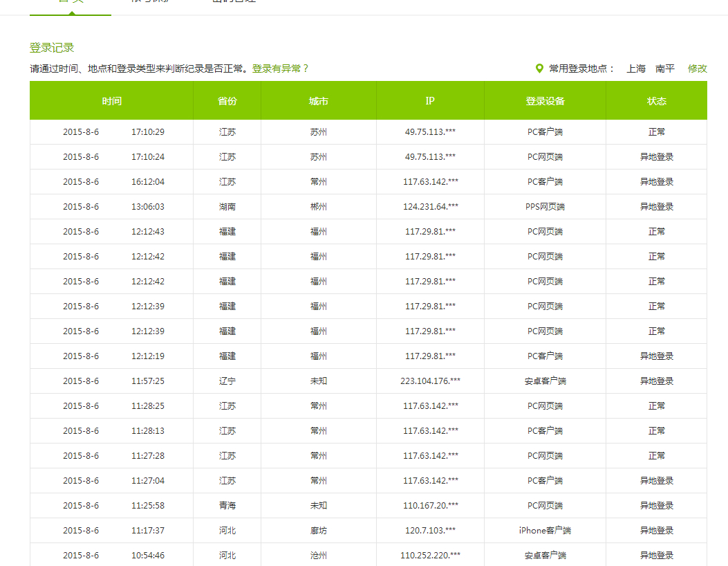The image size is (728, 566).
Task: Select the 沧州 city cell
Action: (319, 556)
